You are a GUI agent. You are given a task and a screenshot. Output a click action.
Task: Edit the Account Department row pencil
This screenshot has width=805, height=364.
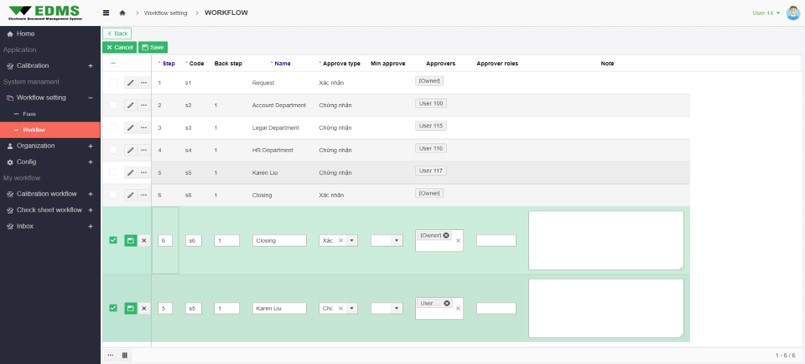[x=130, y=105]
